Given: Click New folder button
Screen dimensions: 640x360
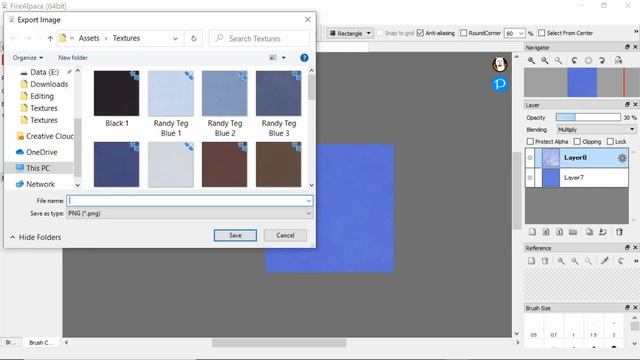Looking at the screenshot, I should [73, 58].
